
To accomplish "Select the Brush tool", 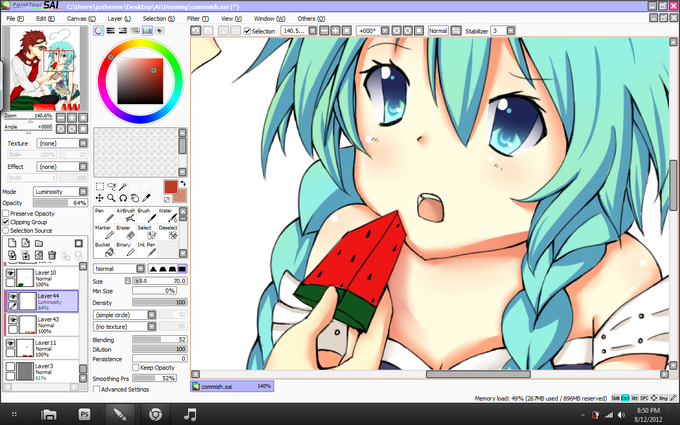I will pos(147,215).
